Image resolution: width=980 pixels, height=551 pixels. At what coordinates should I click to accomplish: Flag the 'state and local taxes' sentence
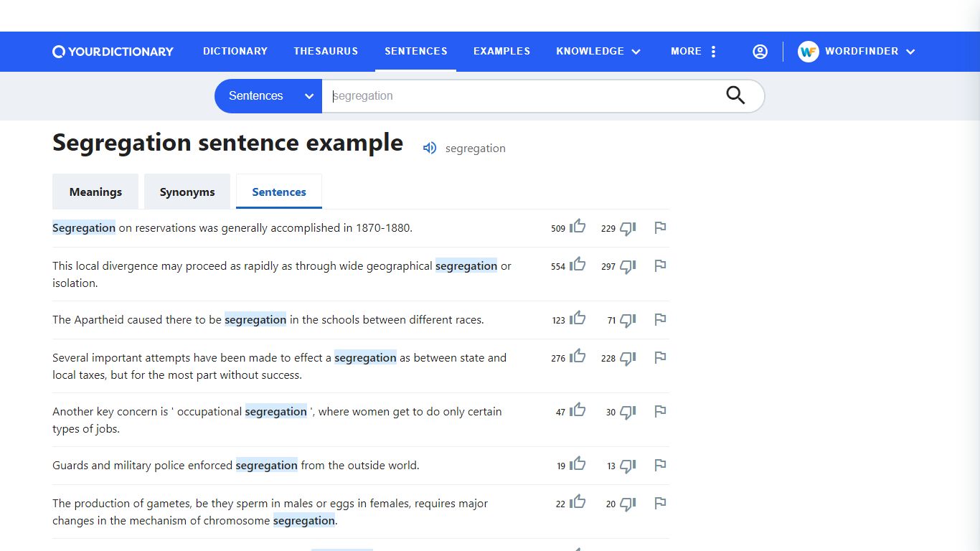point(660,358)
